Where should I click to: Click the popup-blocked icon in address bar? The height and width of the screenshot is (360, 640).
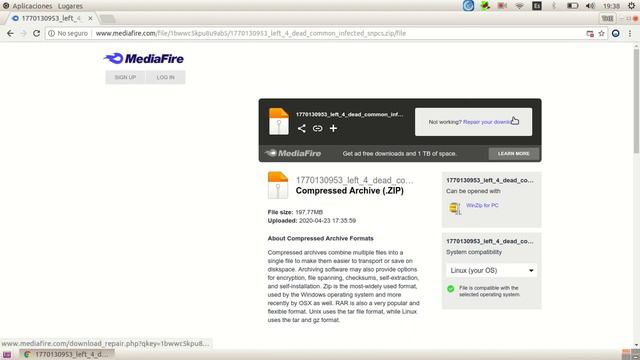[590, 33]
